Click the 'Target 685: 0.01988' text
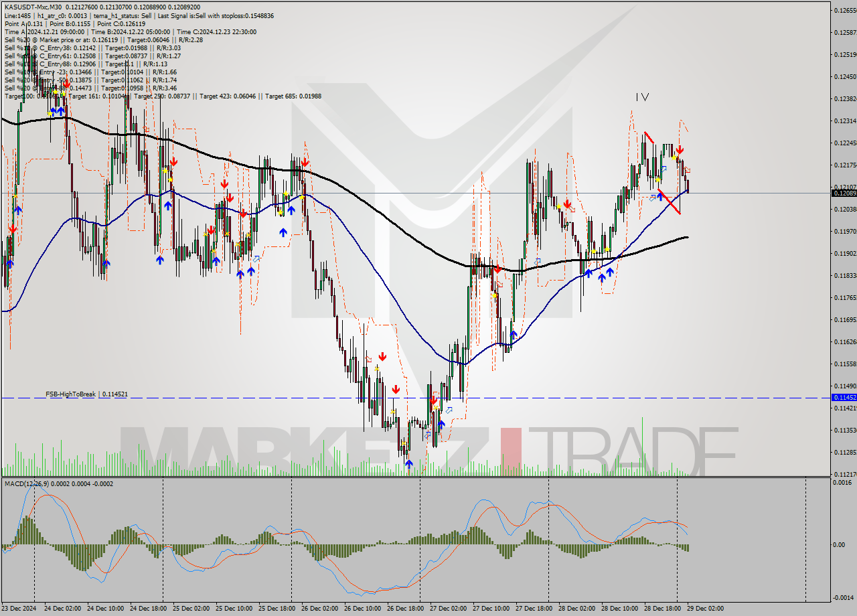Image resolution: width=857 pixels, height=616 pixels. (x=293, y=96)
